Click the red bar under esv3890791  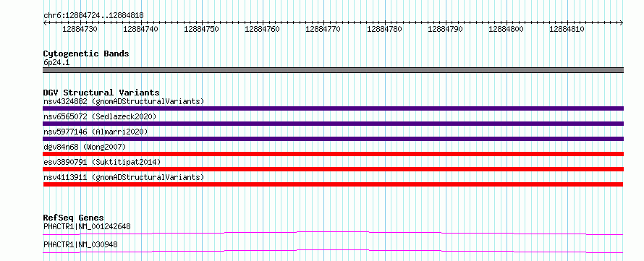[333, 169]
